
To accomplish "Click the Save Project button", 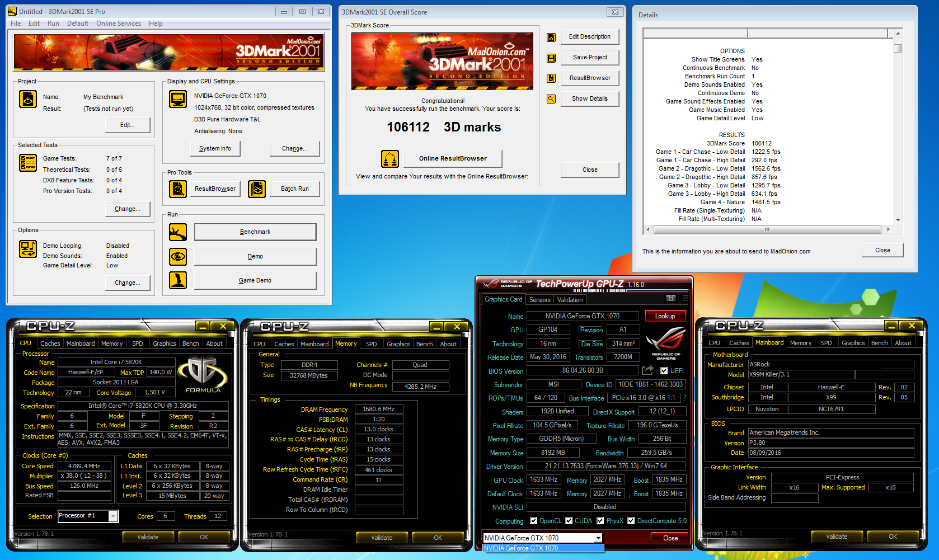I will [590, 57].
